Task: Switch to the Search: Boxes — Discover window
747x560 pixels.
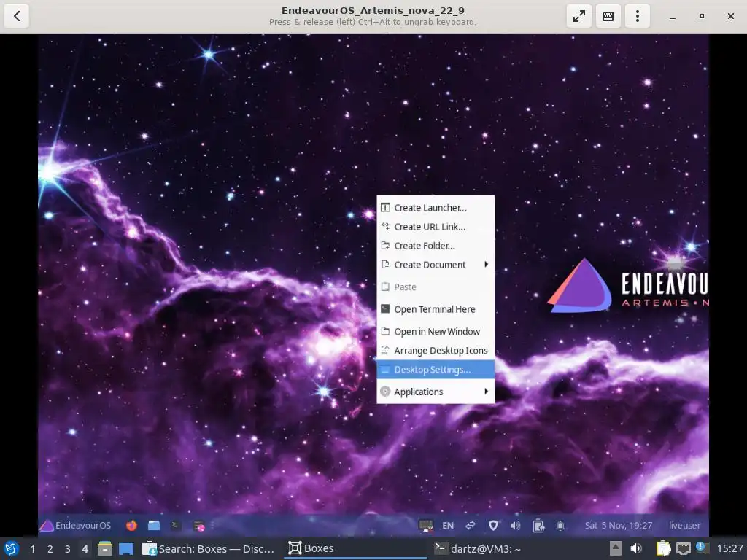Action: tap(209, 548)
